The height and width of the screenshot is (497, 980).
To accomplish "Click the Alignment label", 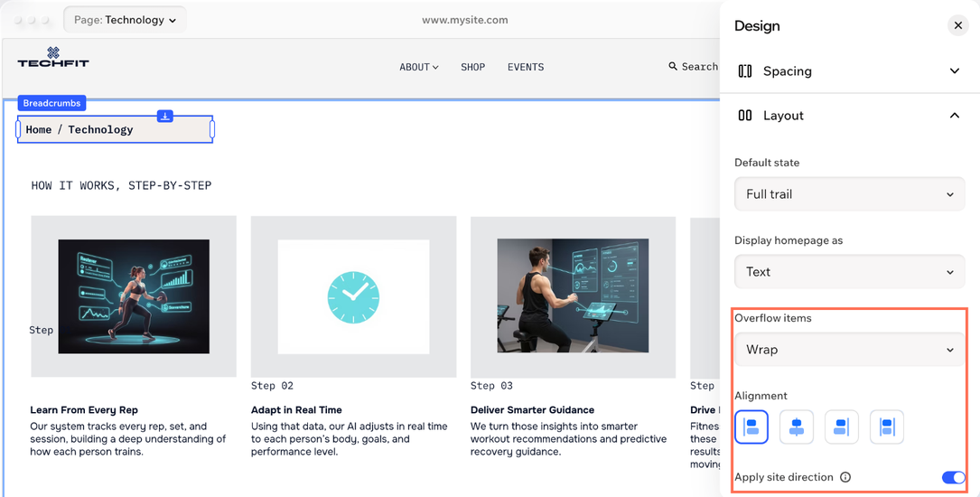I will pos(761,396).
